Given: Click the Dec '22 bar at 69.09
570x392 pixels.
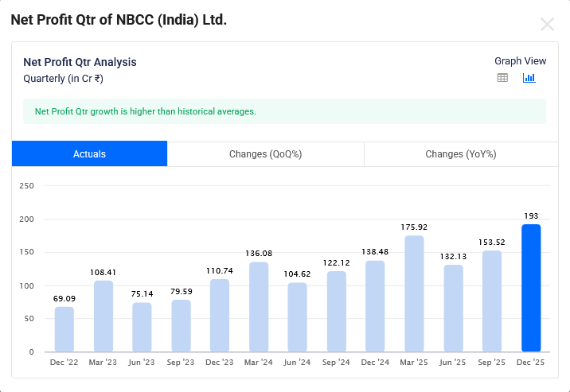Looking at the screenshot, I should 64,329.
